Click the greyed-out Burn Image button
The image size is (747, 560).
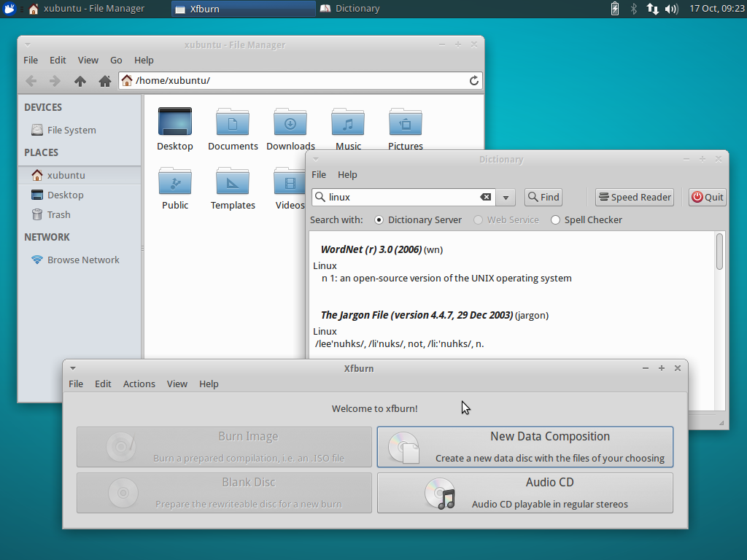pos(223,446)
